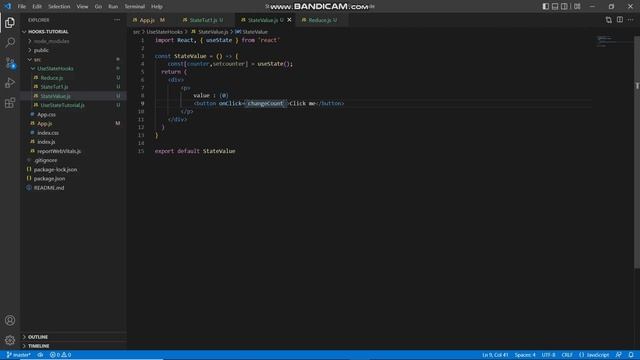640x360 pixels.
Task: Open the Extensions view icon
Action: coord(10,103)
